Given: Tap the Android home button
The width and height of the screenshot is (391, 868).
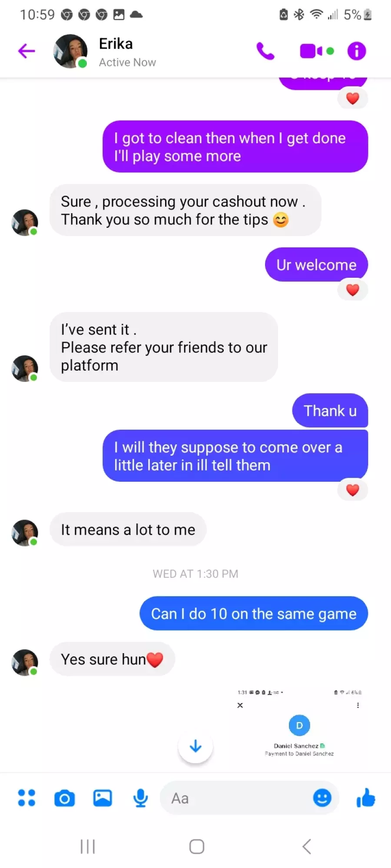Looking at the screenshot, I should click(197, 846).
